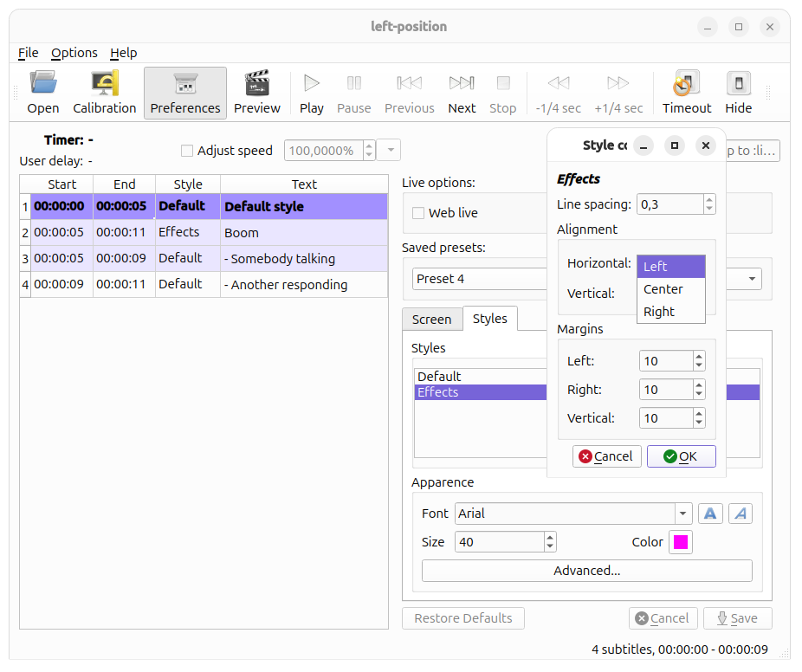Enable the Web live checkbox
This screenshot has width=802, height=672.
coord(418,213)
